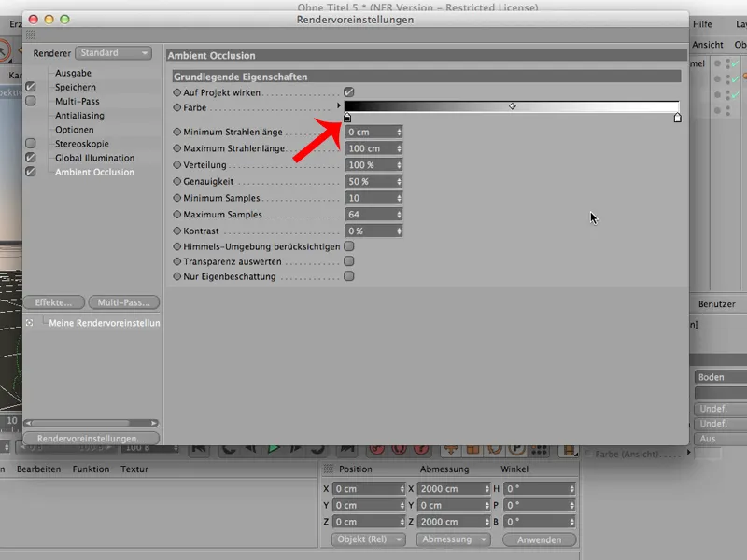Enable 'Himmels-Umgebung berücksichtigen'
Screen dimensions: 747x560
349,247
